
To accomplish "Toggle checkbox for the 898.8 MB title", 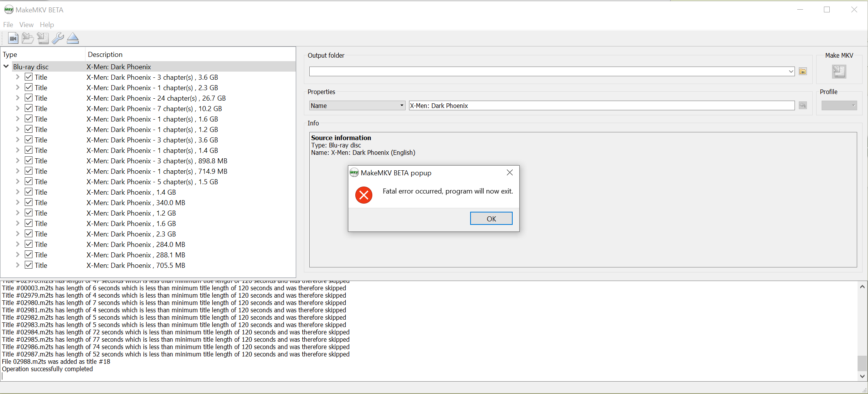I will (29, 160).
